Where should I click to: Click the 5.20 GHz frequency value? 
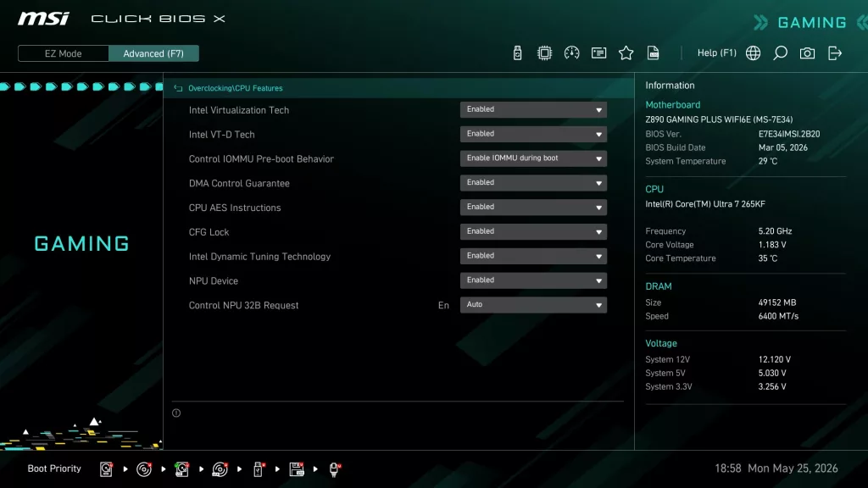[x=775, y=231]
